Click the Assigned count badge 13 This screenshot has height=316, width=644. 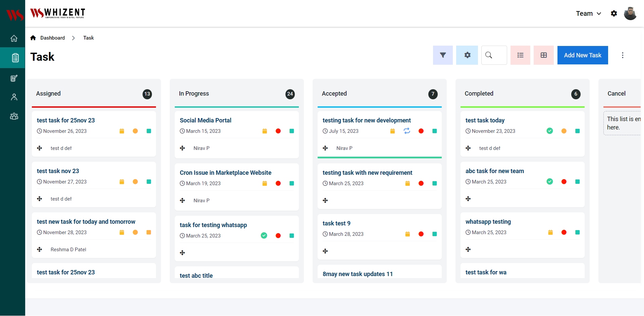pyautogui.click(x=147, y=94)
